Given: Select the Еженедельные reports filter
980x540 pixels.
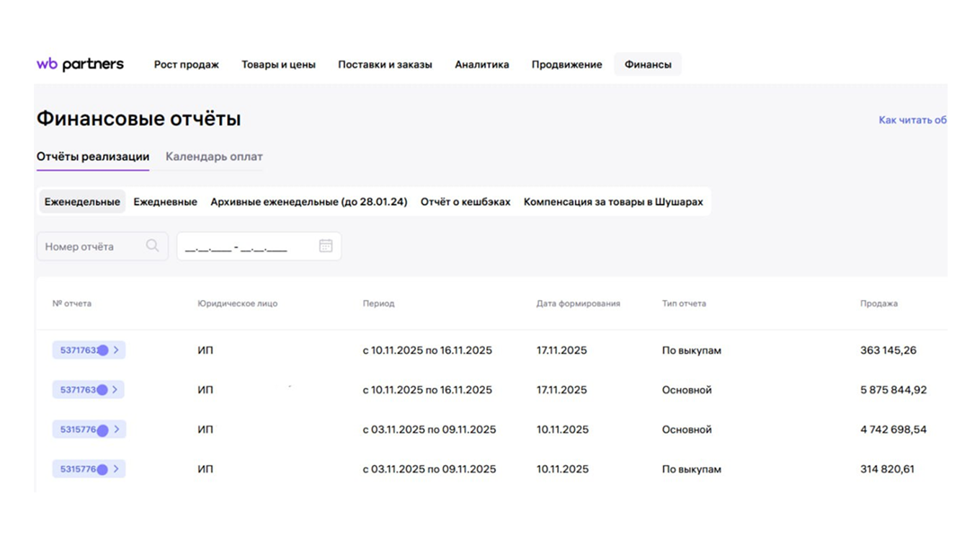Looking at the screenshot, I should coord(81,202).
